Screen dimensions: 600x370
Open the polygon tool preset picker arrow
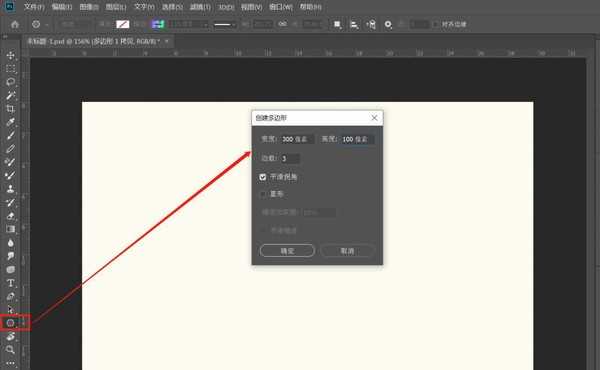[x=47, y=24]
